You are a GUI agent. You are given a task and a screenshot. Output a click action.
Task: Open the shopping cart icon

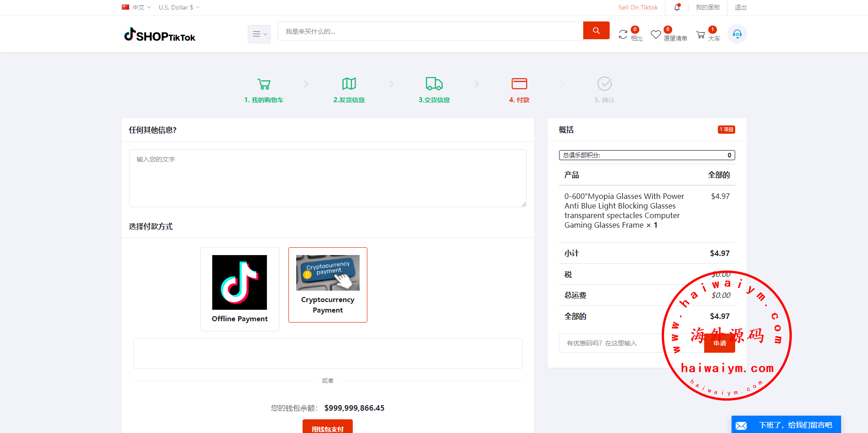pyautogui.click(x=701, y=35)
